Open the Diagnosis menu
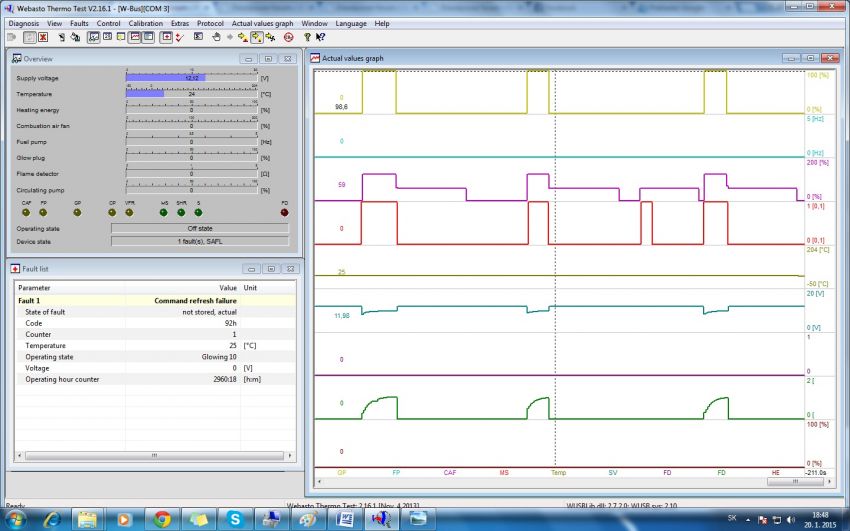850x531 pixels. (x=24, y=23)
